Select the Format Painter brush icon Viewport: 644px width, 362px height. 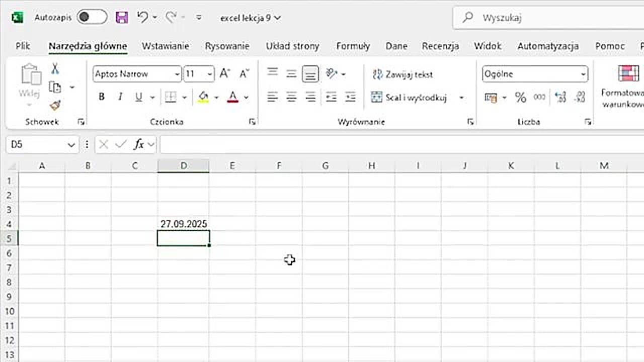point(55,106)
